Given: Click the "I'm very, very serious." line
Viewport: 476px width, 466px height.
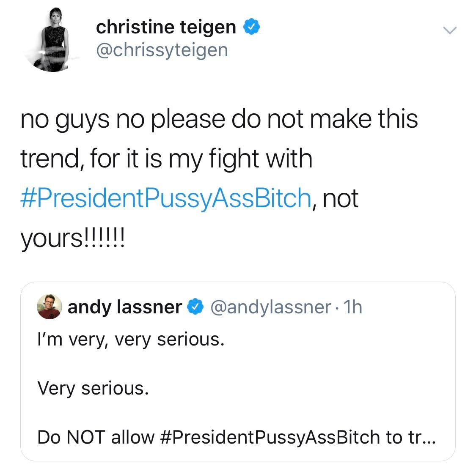Looking at the screenshot, I should coord(130,339).
